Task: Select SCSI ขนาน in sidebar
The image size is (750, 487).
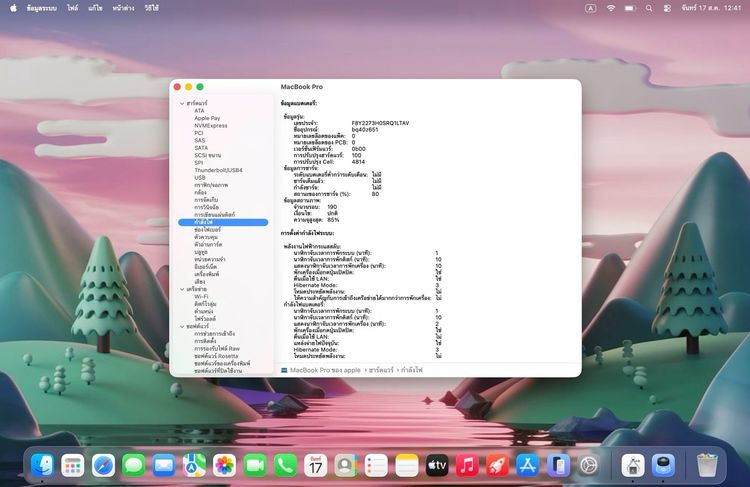Action: 208,155
